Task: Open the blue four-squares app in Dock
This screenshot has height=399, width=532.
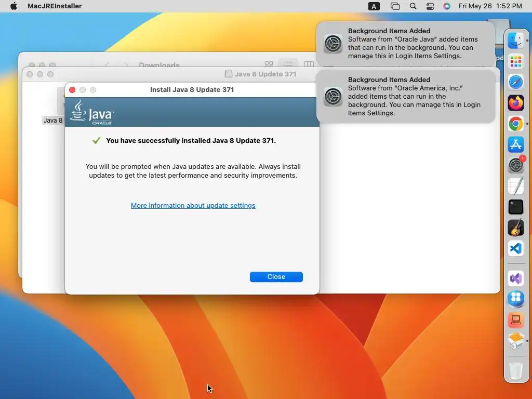Action: point(516,299)
